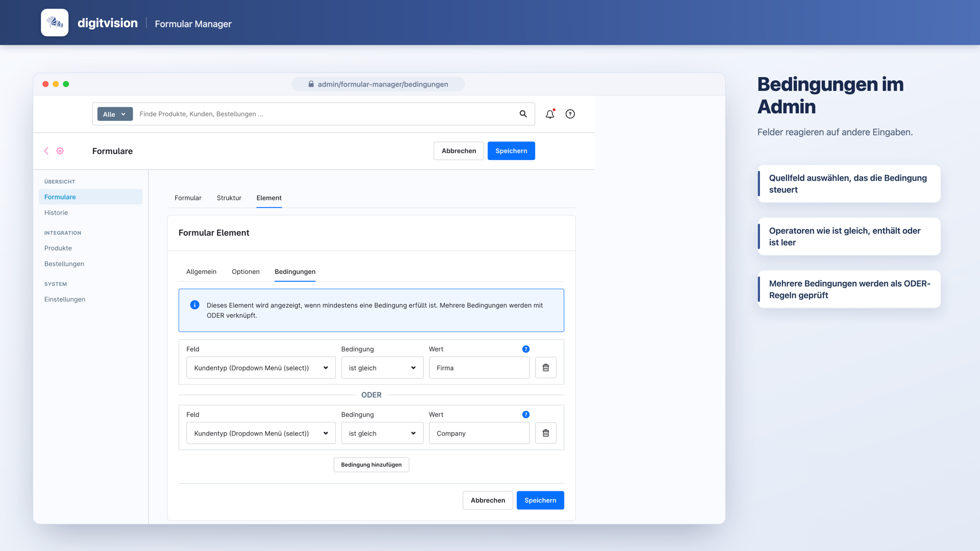Show Wert help for Firma row

(526, 349)
